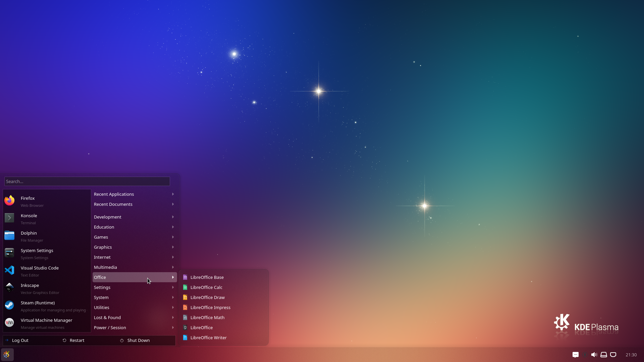Launch LibreOffice Calc
644x362 pixels.
[223, 287]
